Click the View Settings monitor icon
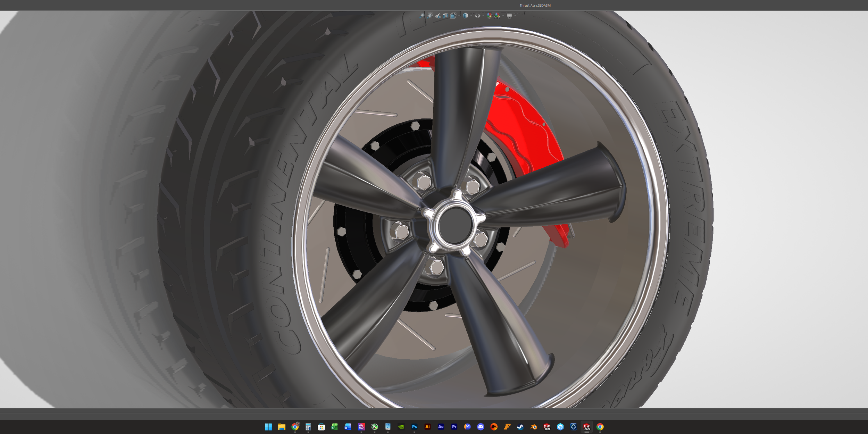 pyautogui.click(x=509, y=16)
